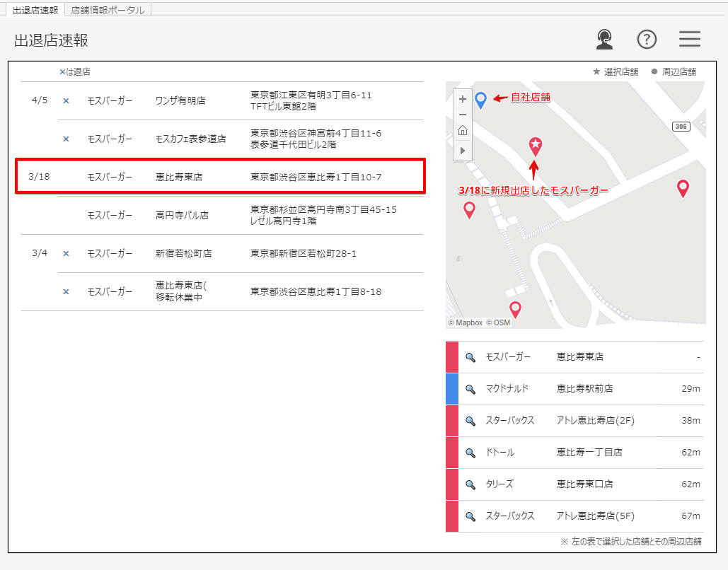The image size is (728, 570).
Task: Locate タリーズ 恵比寿東口店 with magnifier
Action: 470,484
